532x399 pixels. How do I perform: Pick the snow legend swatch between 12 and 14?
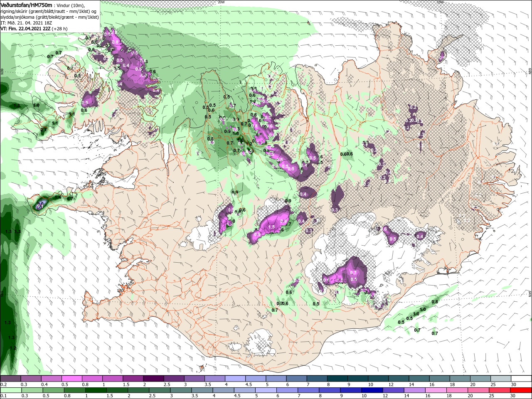[x=399, y=379]
